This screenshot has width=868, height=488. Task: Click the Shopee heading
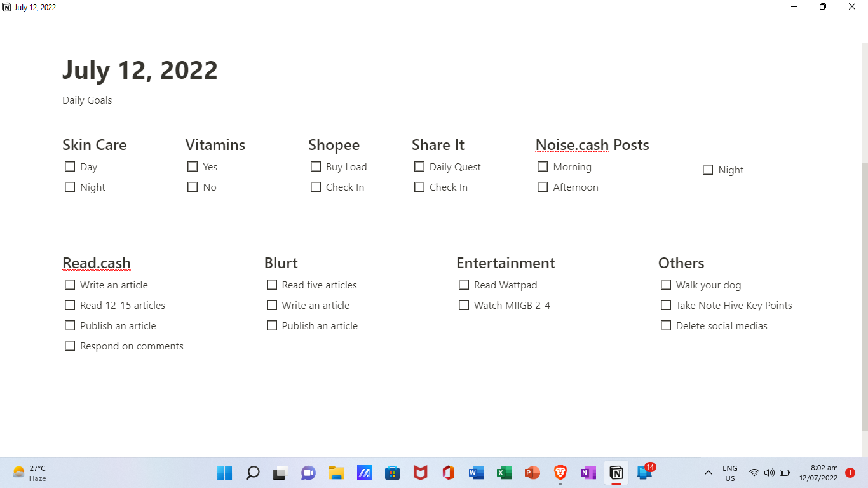[334, 146]
